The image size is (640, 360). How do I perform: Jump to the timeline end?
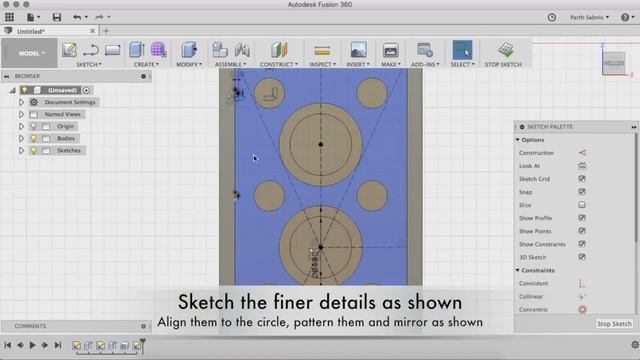point(58,345)
